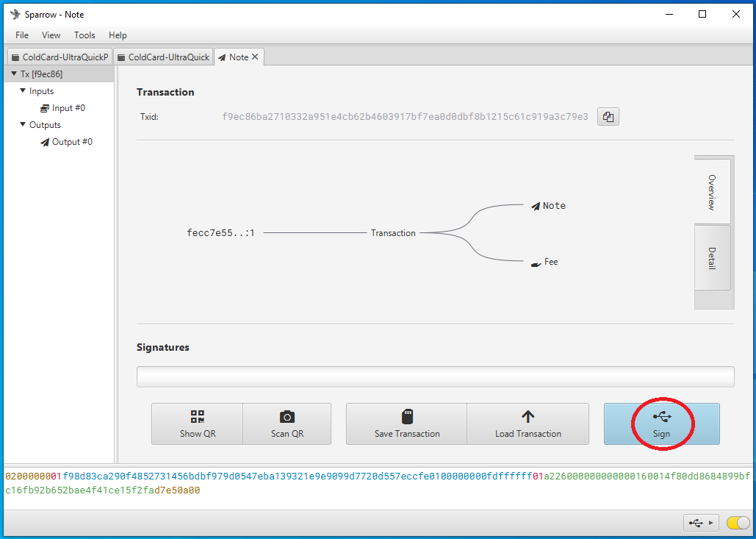Collapse the Outputs tree node
756x539 pixels.
pos(23,124)
